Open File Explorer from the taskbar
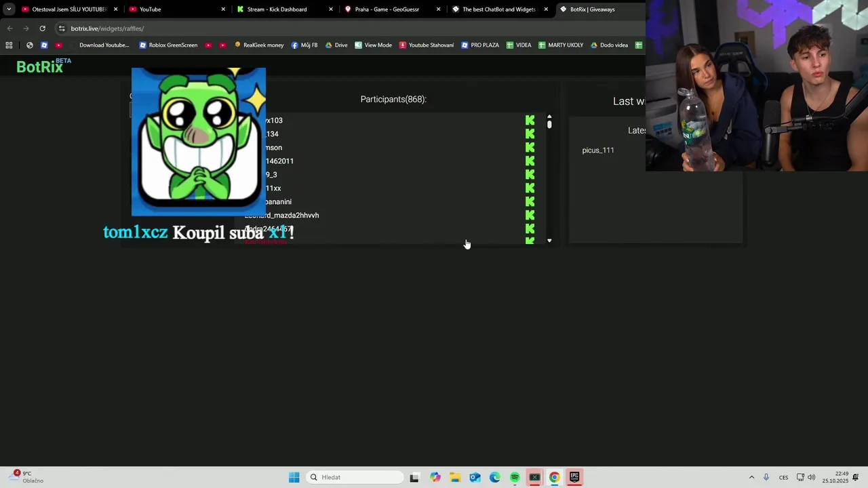 click(455, 477)
